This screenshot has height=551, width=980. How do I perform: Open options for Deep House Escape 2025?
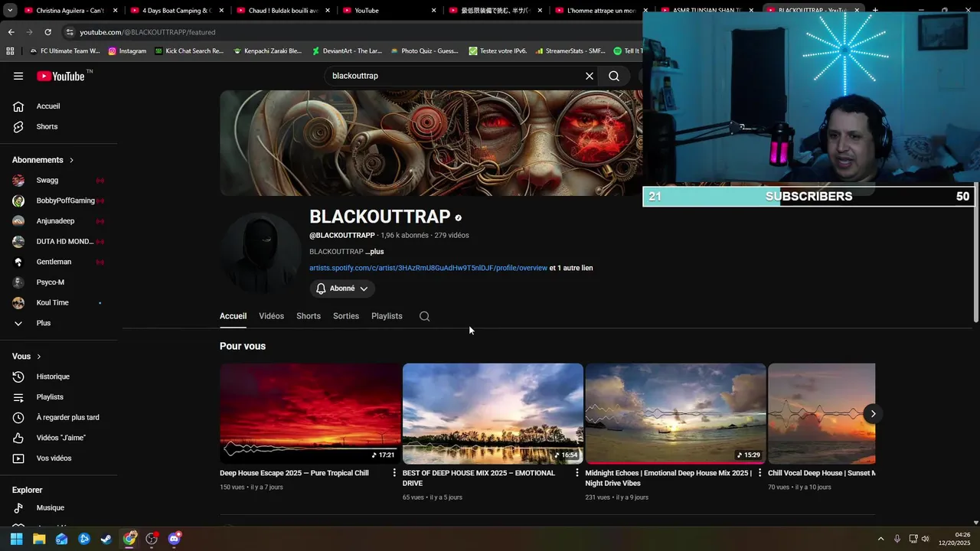click(x=394, y=473)
